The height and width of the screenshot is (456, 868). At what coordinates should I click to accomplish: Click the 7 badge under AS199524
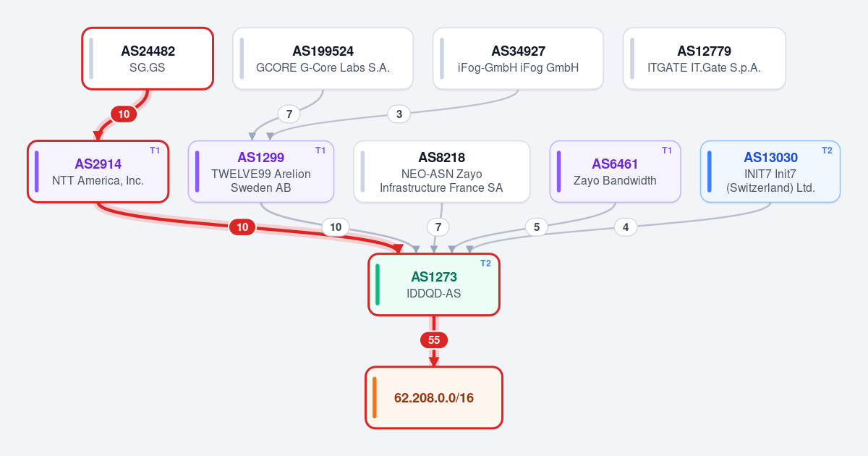(289, 114)
